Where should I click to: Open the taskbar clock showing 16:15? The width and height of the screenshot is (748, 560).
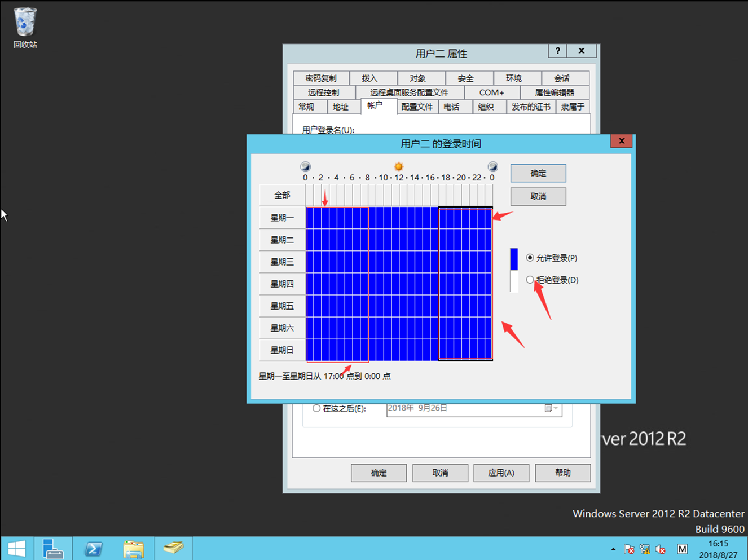click(x=718, y=549)
